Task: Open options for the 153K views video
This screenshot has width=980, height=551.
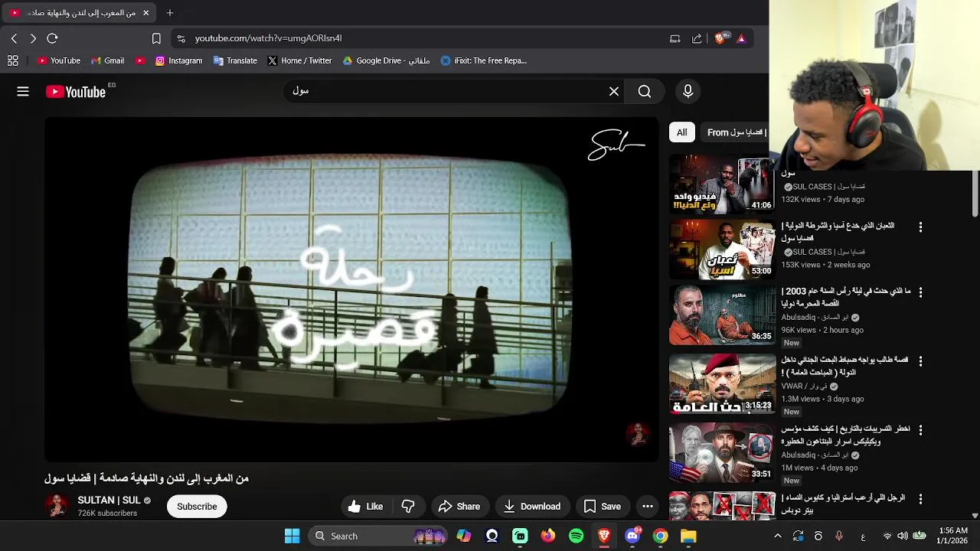Action: pyautogui.click(x=920, y=227)
